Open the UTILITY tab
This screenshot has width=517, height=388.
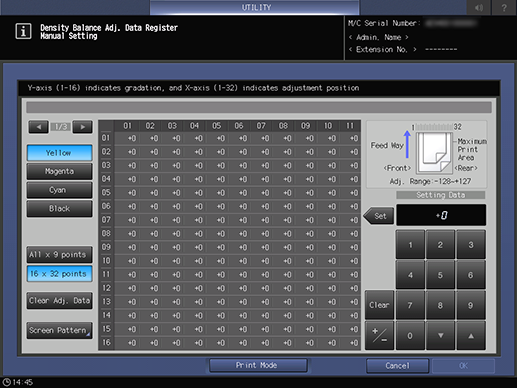tap(255, 7)
